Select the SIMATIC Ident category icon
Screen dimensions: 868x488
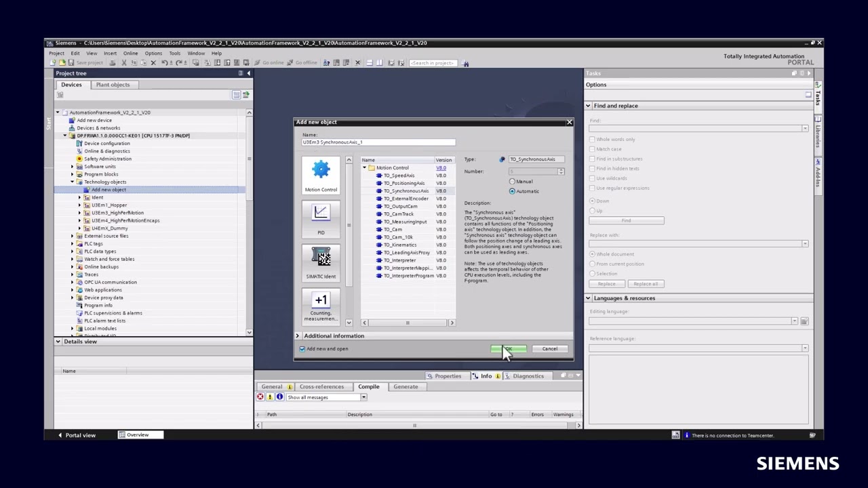[321, 263]
